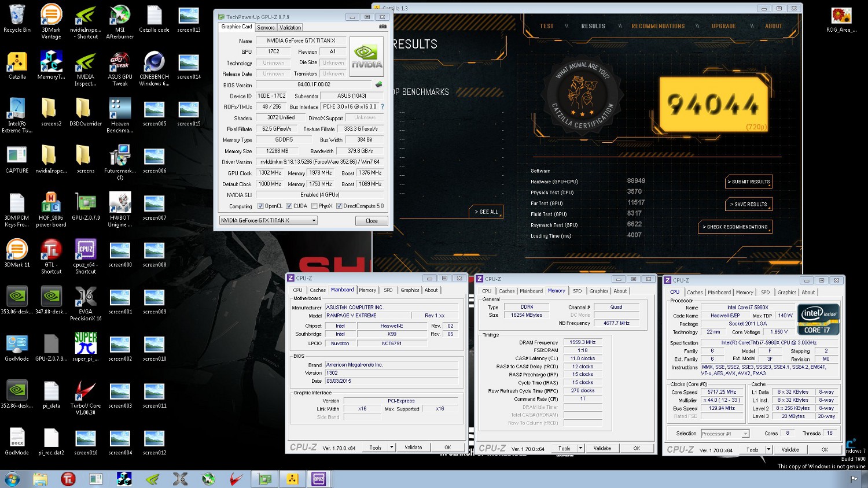Open the RESULTS tab in Catzilla
The height and width of the screenshot is (488, 868).
(593, 26)
